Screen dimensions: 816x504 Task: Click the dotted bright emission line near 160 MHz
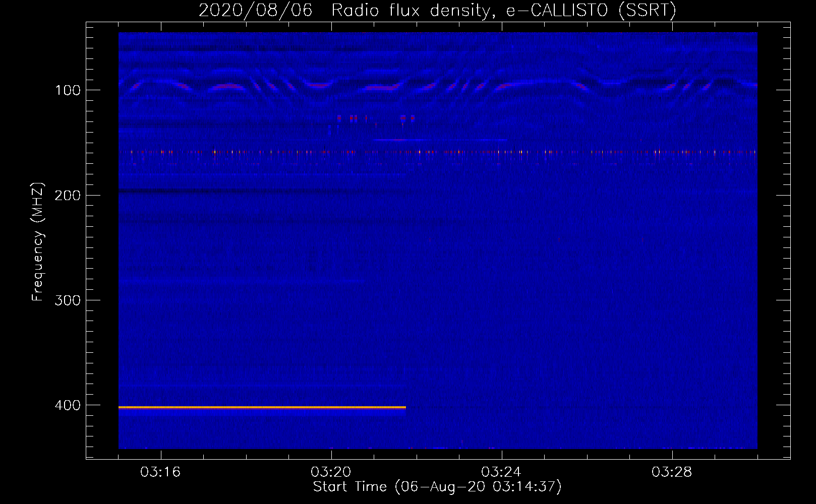438,152
